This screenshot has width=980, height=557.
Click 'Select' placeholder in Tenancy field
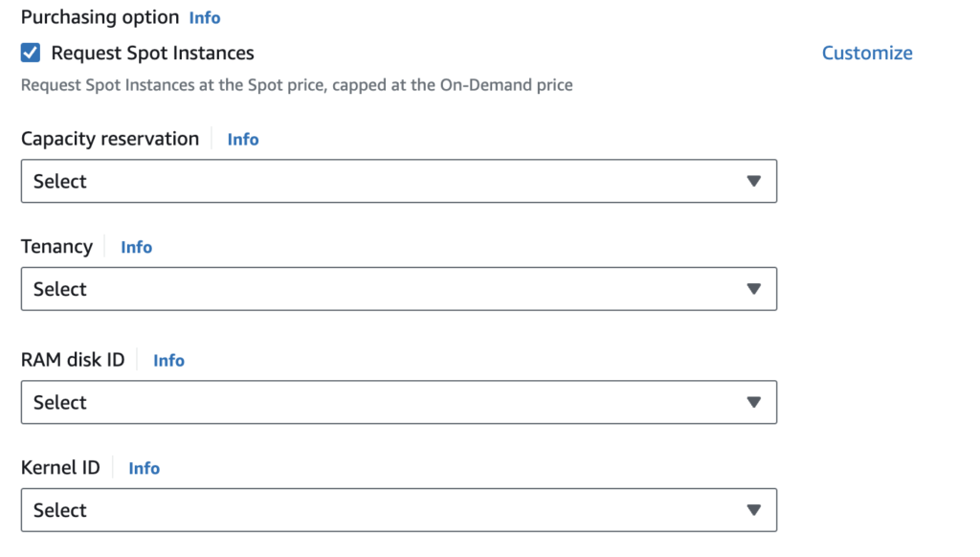click(60, 289)
